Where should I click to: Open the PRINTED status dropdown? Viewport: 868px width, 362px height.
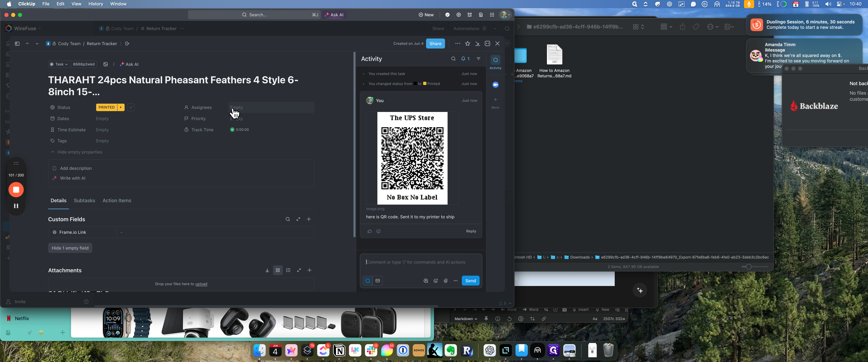(106, 107)
